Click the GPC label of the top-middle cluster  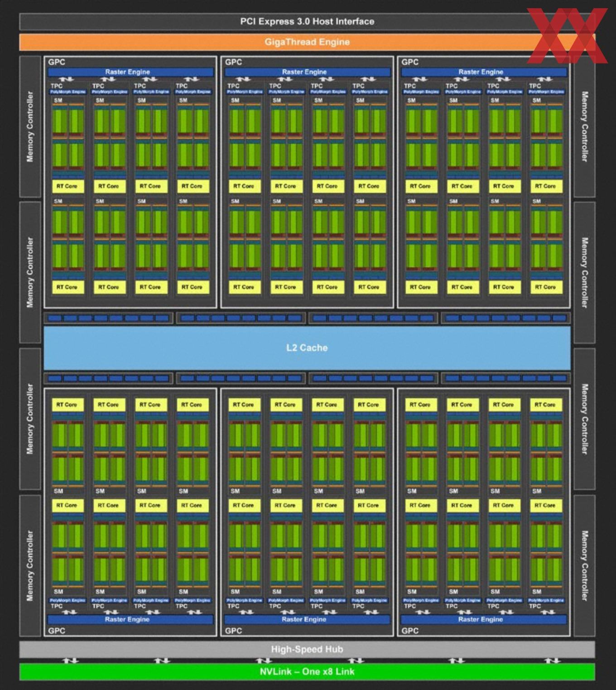233,62
